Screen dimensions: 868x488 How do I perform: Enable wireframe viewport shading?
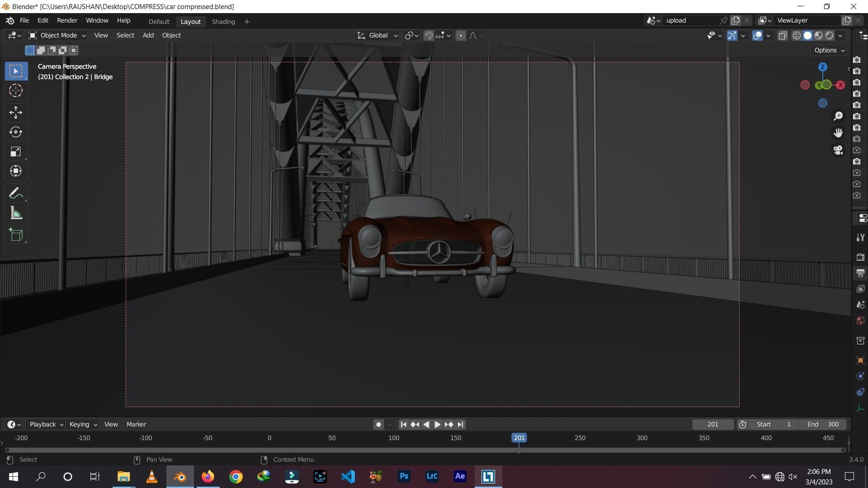(x=797, y=35)
